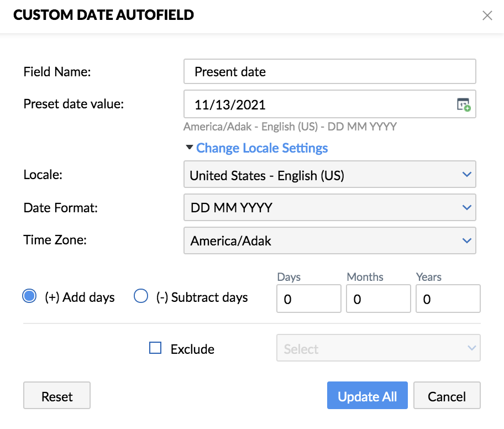The image size is (504, 429).
Task: Click the Years number field
Action: click(x=448, y=299)
